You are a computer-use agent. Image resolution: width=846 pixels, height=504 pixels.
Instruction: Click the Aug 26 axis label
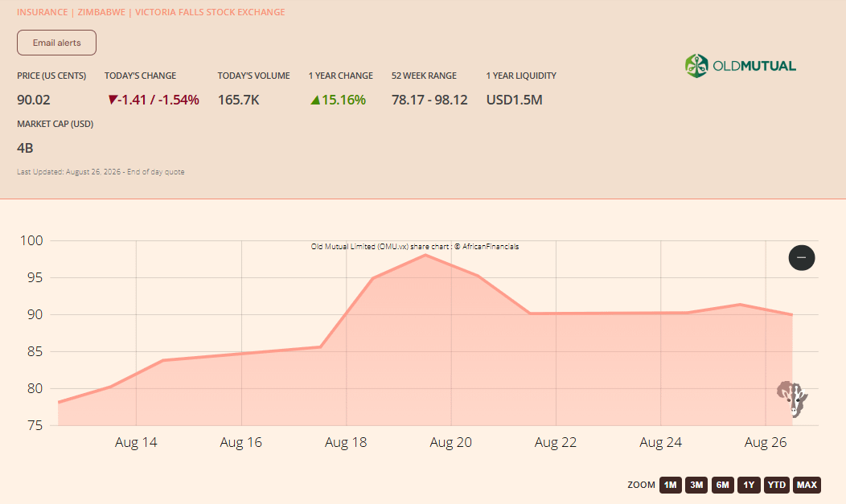[x=766, y=443]
